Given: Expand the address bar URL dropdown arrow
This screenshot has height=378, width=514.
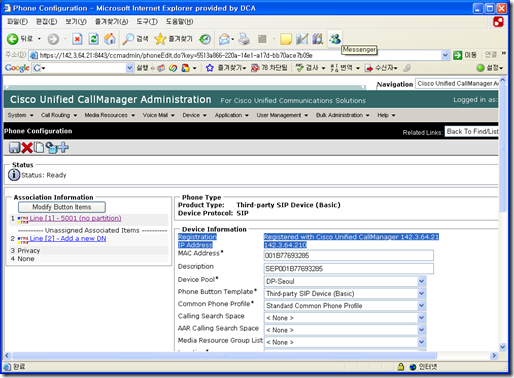Looking at the screenshot, I should (445, 55).
